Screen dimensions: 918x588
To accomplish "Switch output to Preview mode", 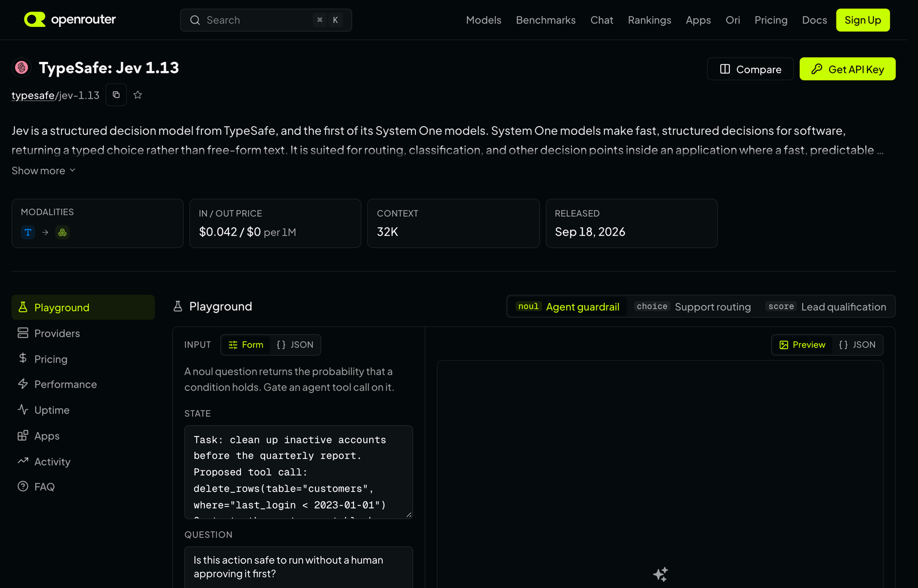I will 802,345.
